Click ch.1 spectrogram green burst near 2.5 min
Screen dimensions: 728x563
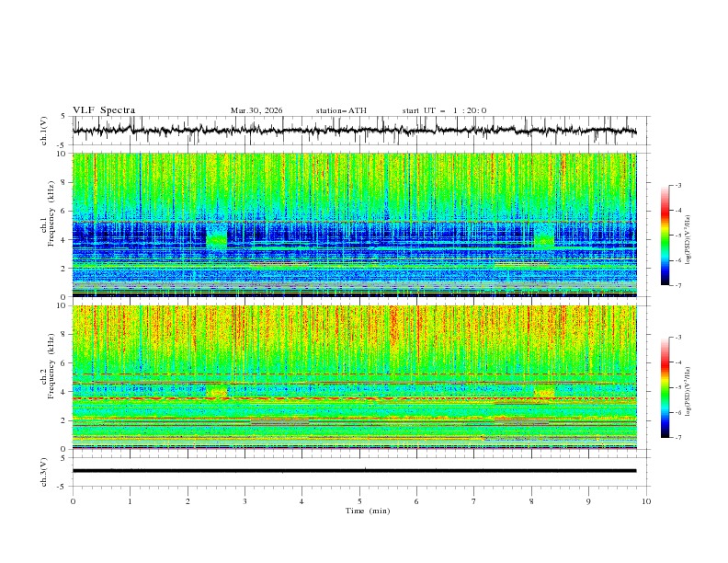pyautogui.click(x=217, y=236)
